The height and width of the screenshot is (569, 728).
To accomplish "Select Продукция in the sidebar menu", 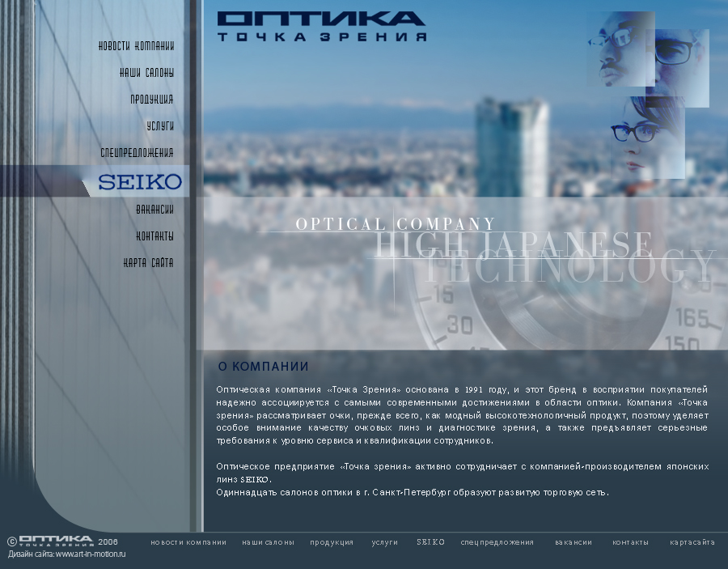I will (x=151, y=100).
